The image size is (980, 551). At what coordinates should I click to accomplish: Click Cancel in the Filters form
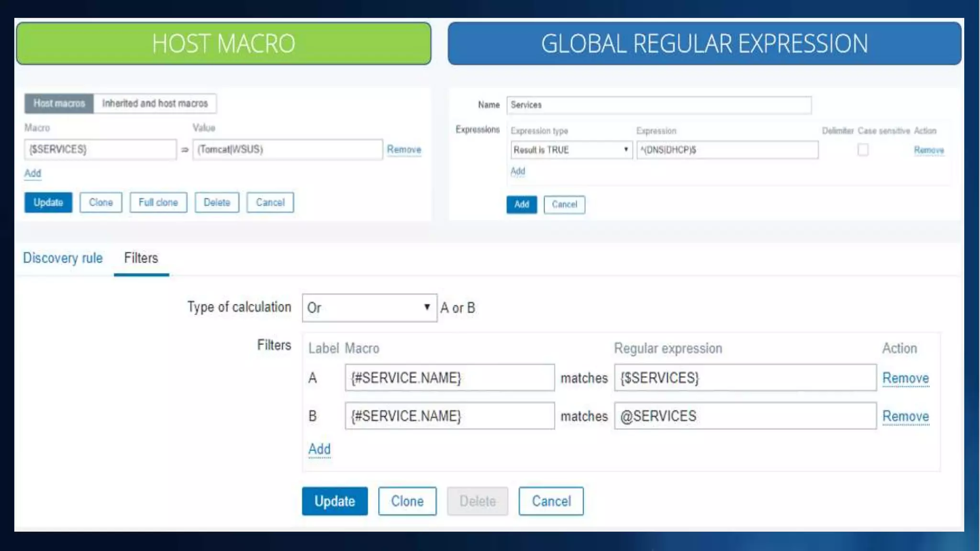[x=551, y=501]
